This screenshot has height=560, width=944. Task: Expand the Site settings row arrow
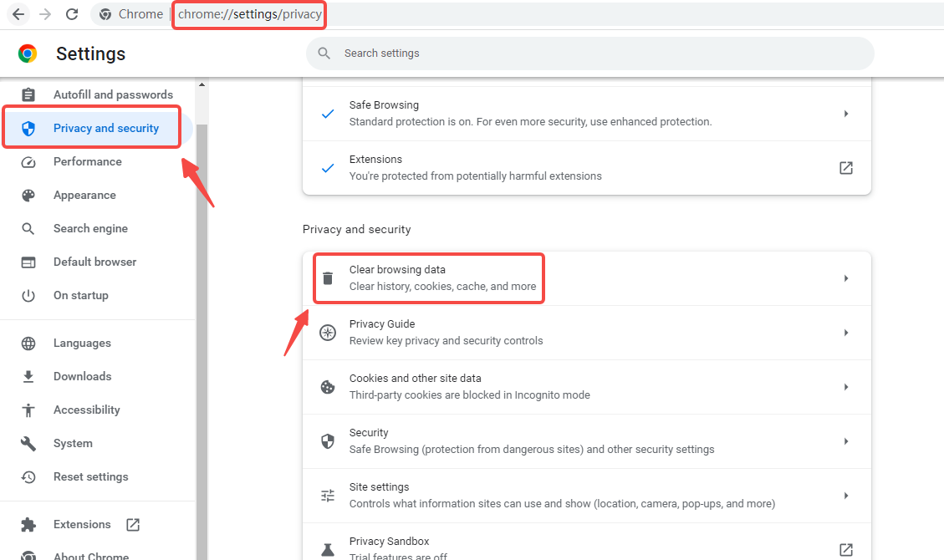[x=845, y=496]
